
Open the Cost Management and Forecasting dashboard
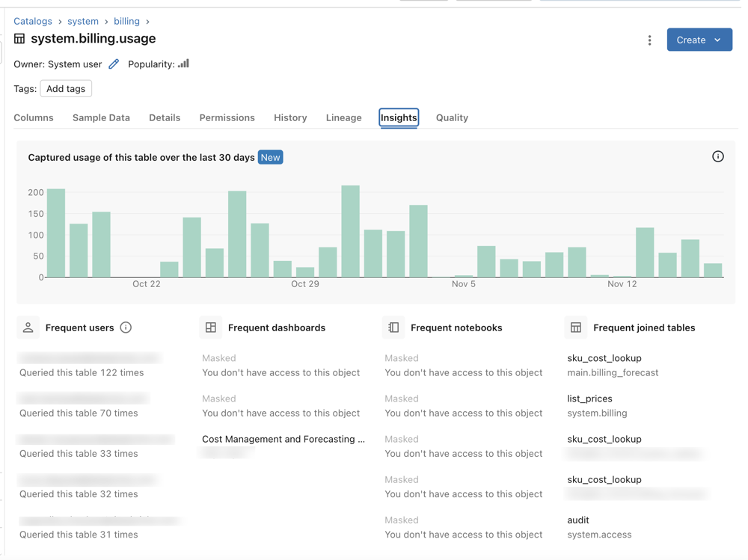point(283,439)
